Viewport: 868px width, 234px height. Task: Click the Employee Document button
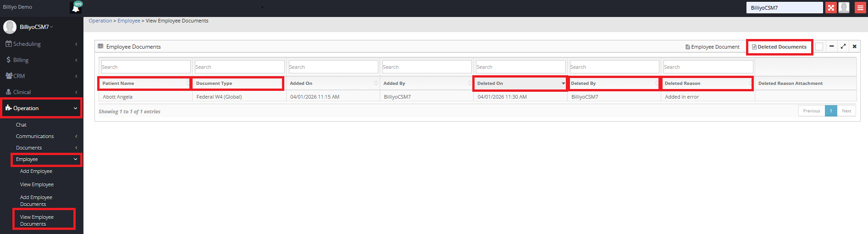coord(712,47)
